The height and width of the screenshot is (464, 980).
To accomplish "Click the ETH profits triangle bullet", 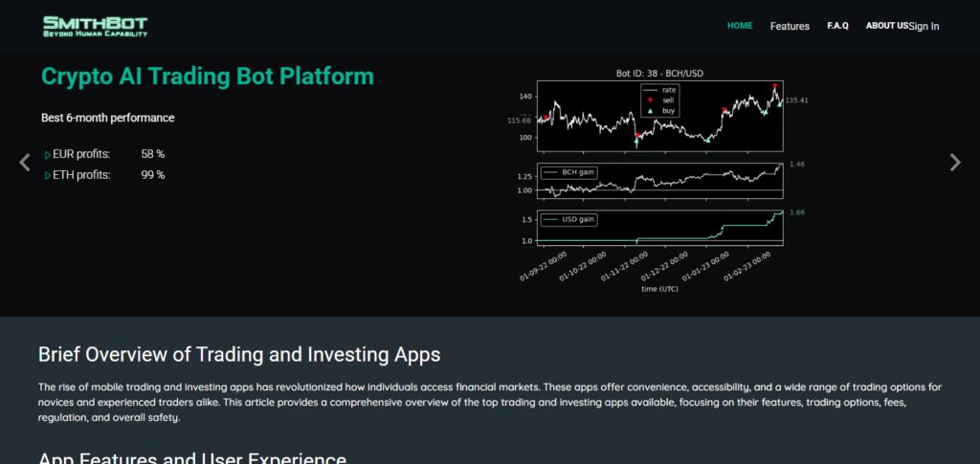I will (x=48, y=176).
